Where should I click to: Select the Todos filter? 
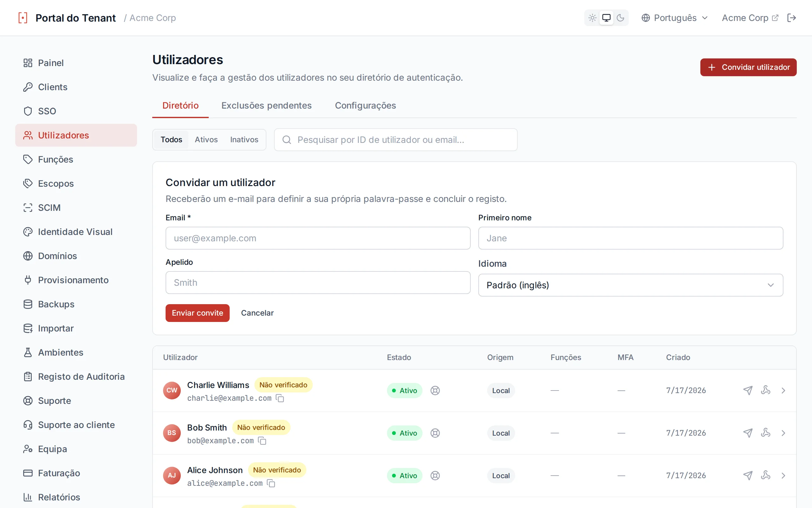171,139
